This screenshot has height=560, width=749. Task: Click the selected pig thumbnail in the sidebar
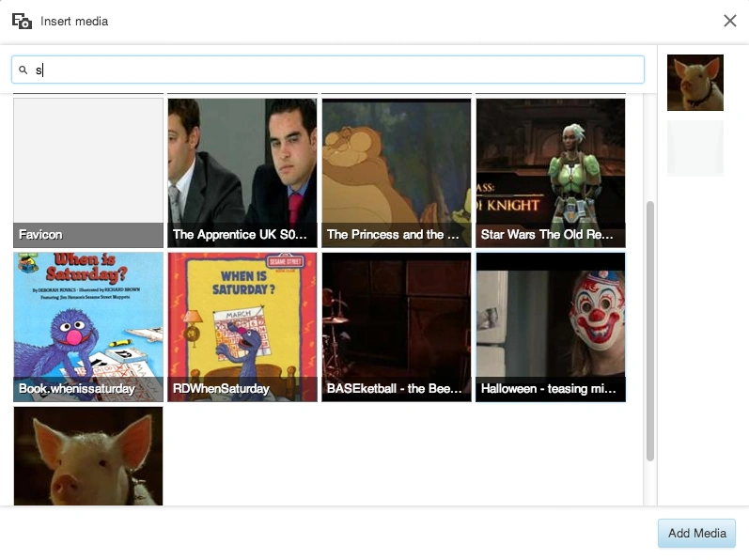[694, 83]
